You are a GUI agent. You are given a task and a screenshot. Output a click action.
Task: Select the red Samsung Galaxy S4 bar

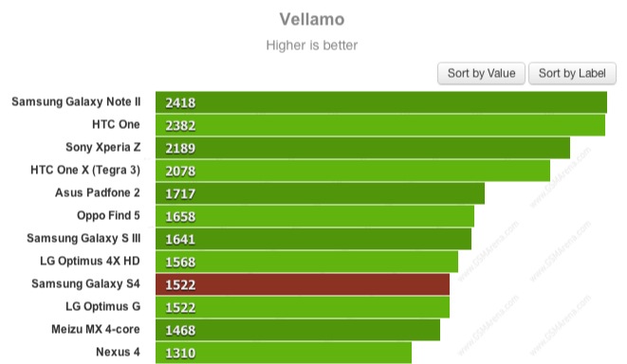coord(303,284)
